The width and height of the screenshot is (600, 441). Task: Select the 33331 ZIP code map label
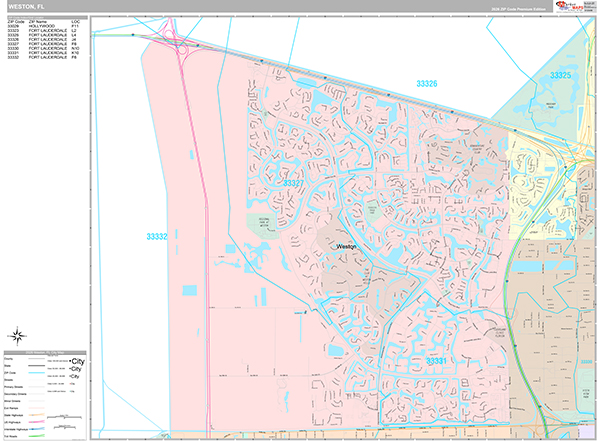point(436,361)
